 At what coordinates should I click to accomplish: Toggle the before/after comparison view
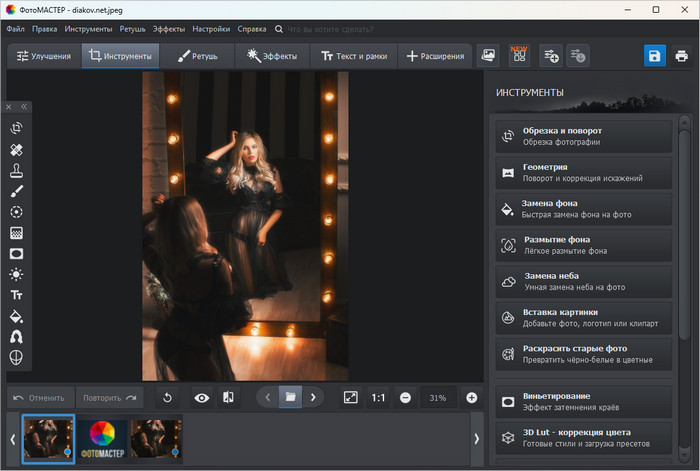pos(228,397)
